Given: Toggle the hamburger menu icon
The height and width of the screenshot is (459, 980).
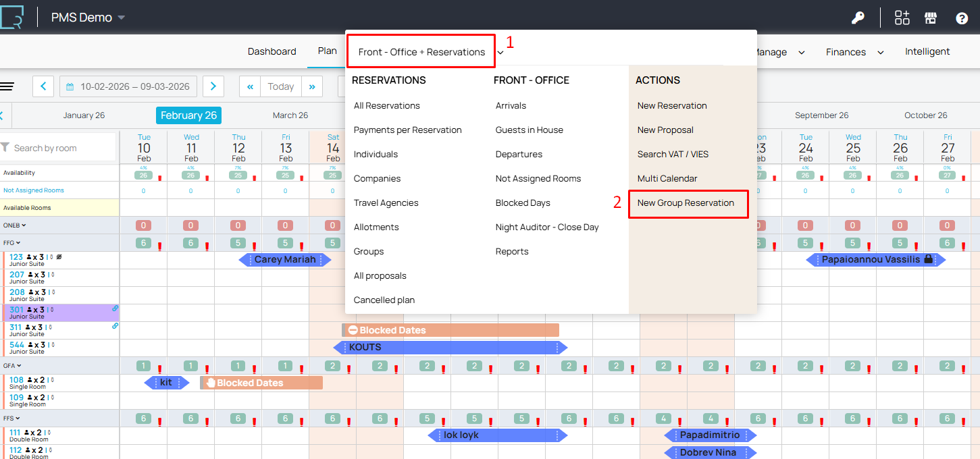Looking at the screenshot, I should click(7, 86).
